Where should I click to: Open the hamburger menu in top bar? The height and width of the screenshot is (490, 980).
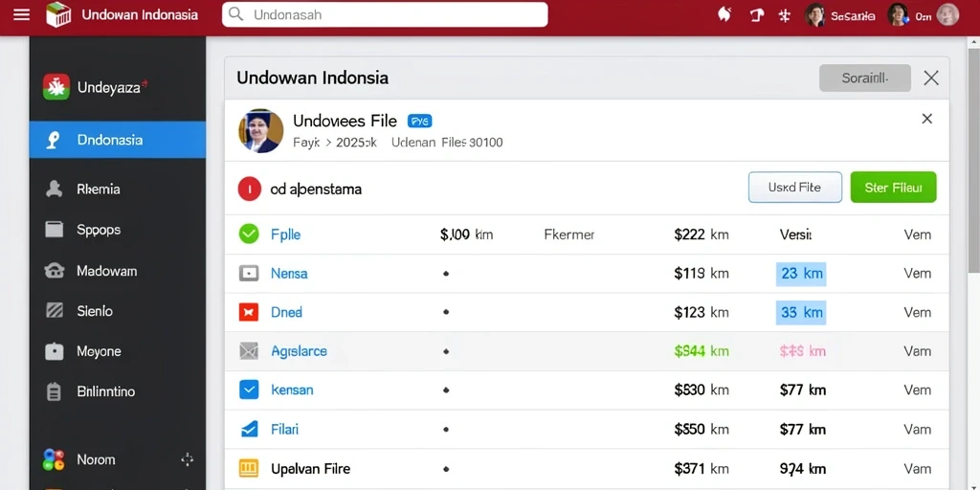click(x=21, y=14)
